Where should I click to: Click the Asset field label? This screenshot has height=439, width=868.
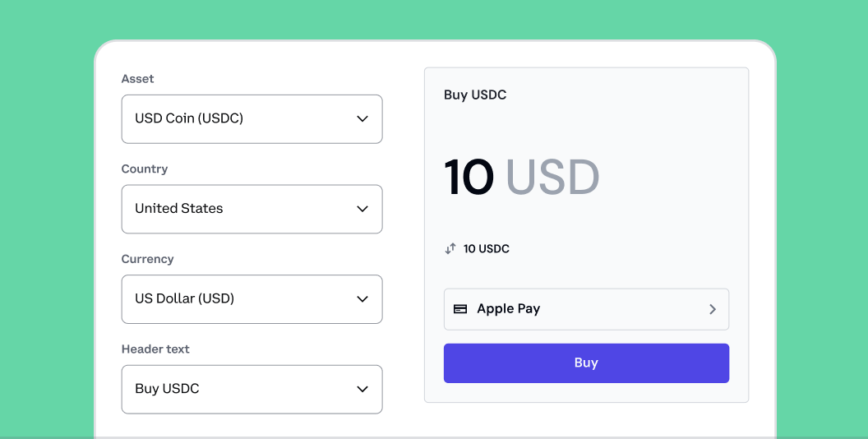coord(137,79)
